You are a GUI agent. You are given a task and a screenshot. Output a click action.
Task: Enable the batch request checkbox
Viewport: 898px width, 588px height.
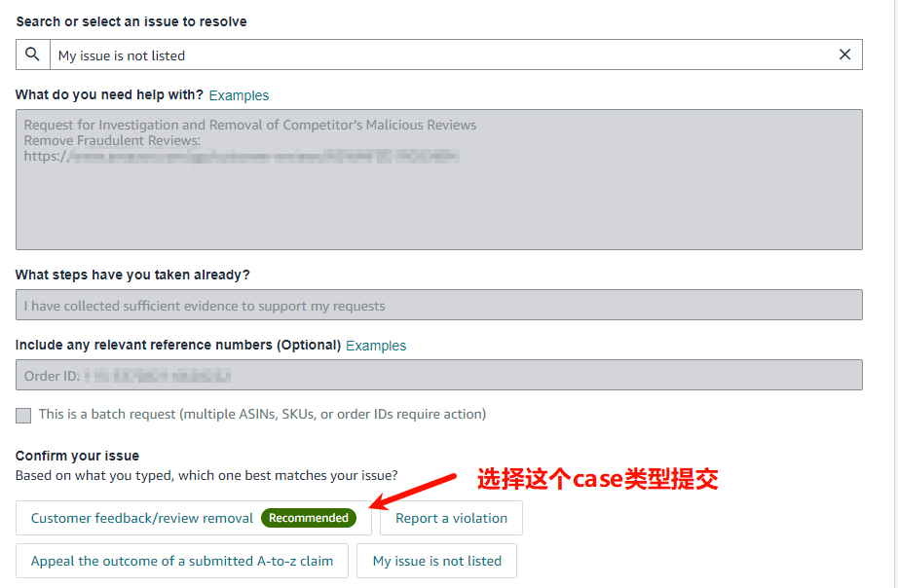pyautogui.click(x=23, y=415)
